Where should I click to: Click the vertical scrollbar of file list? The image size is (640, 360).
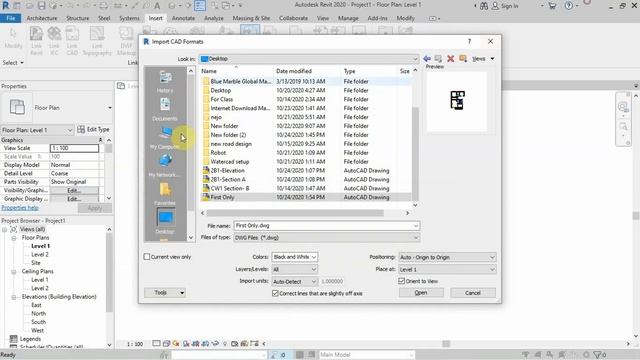pos(415,153)
